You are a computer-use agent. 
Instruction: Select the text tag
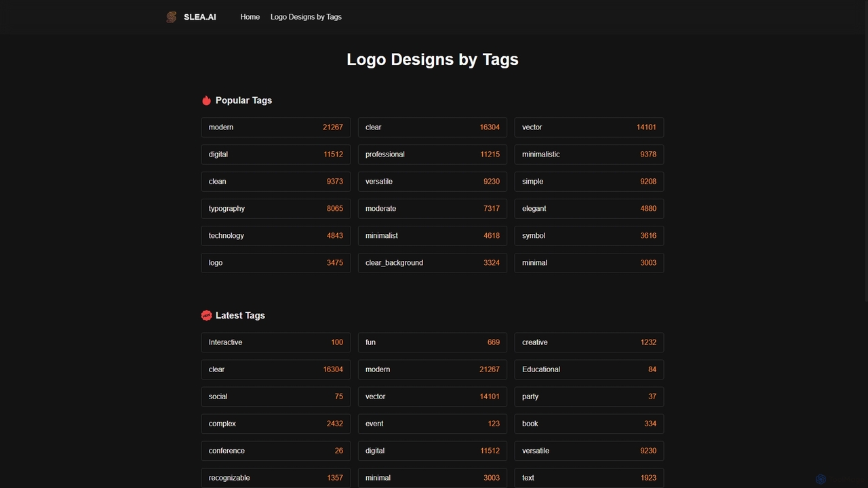tap(589, 478)
